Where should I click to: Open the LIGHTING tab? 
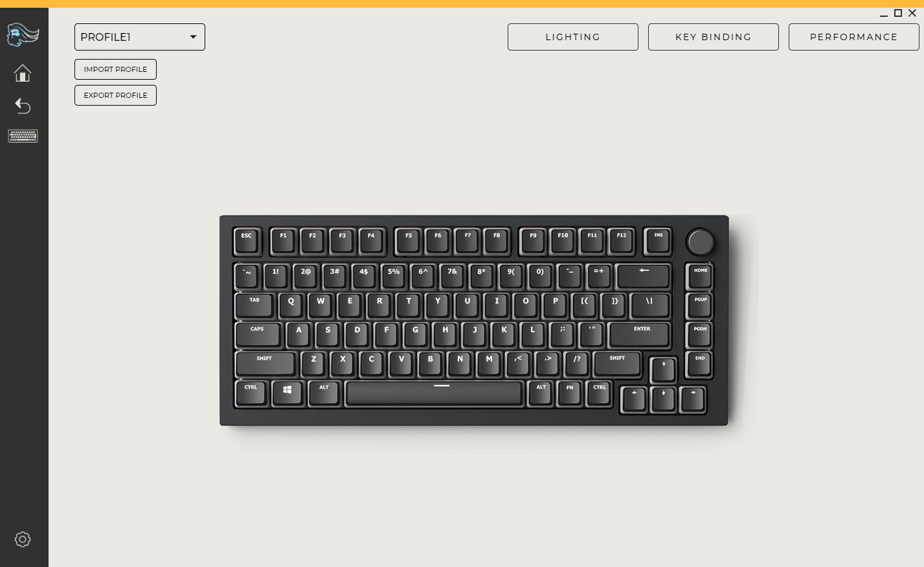click(x=573, y=37)
